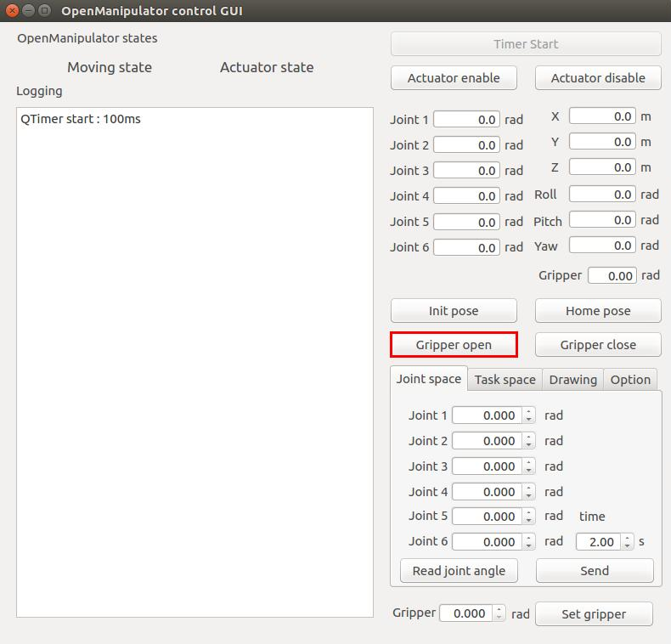This screenshot has height=644, width=671.
Task: Click the Joint 3 spinbox input field
Action: (x=487, y=466)
